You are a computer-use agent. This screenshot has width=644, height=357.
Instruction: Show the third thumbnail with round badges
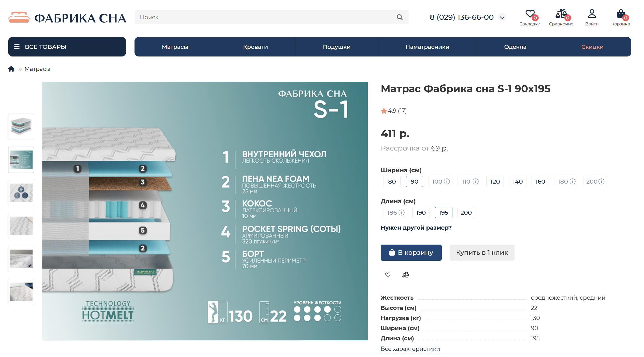tap(21, 193)
